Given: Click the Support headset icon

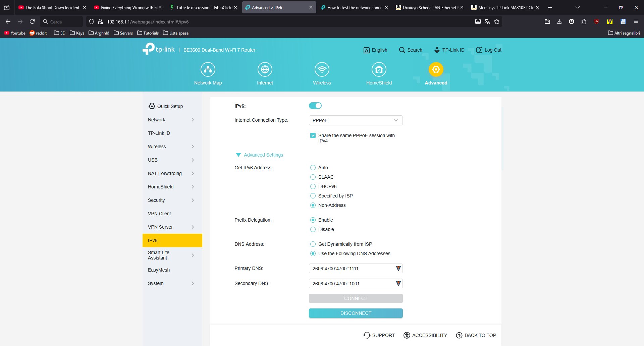Looking at the screenshot, I should 367,335.
